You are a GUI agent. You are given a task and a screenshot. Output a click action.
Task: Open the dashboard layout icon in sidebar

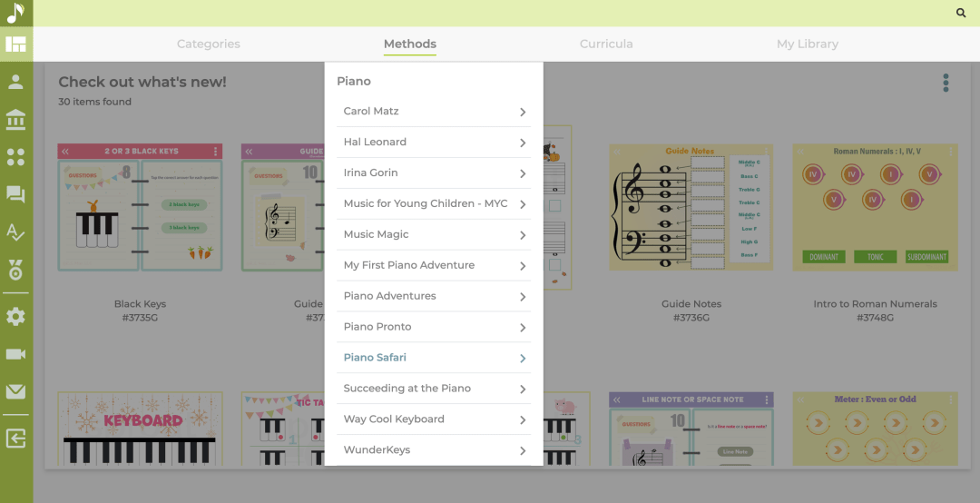pos(15,44)
